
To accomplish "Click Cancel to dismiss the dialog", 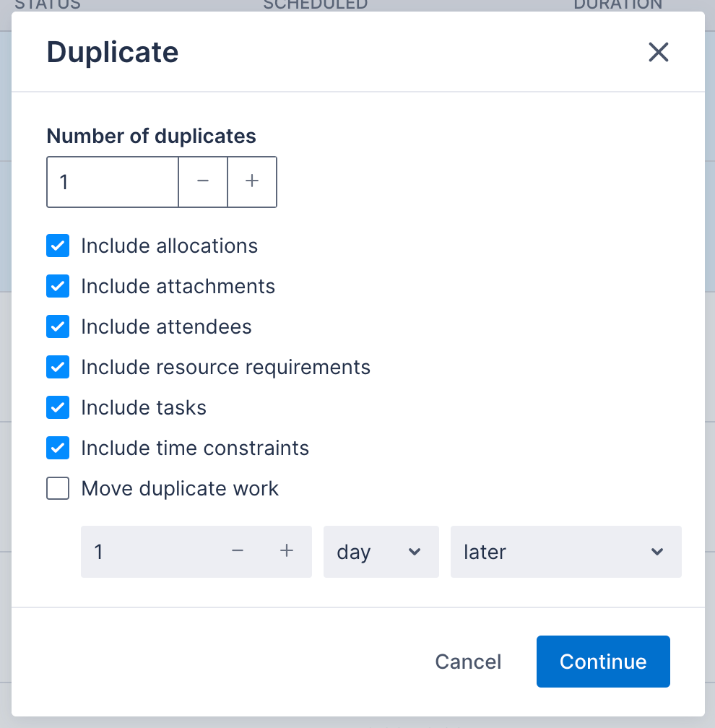I will coord(468,662).
